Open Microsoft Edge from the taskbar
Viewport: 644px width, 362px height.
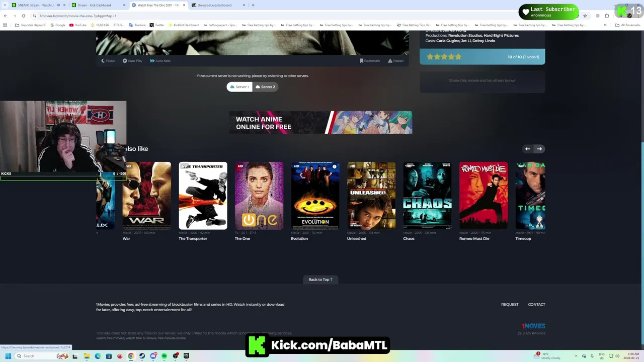tap(98, 356)
